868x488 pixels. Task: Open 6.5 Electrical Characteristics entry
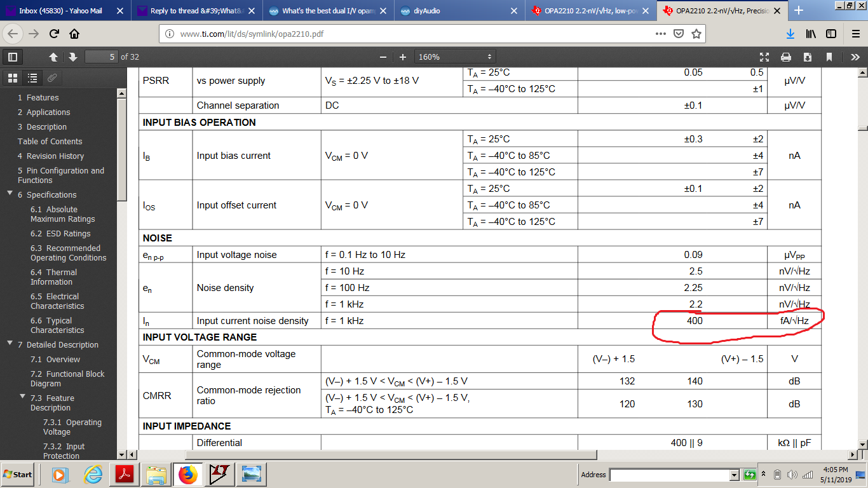coord(57,301)
